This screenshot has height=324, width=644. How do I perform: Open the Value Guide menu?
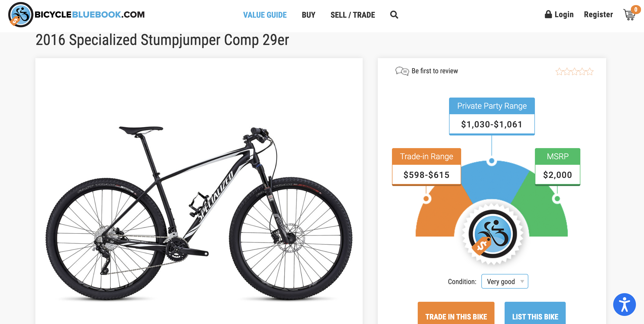click(265, 15)
